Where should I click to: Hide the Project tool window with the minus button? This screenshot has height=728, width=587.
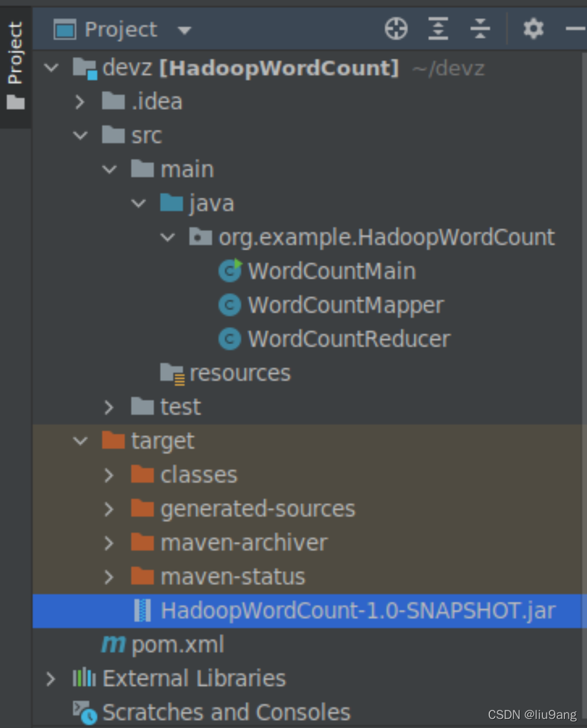pyautogui.click(x=576, y=29)
